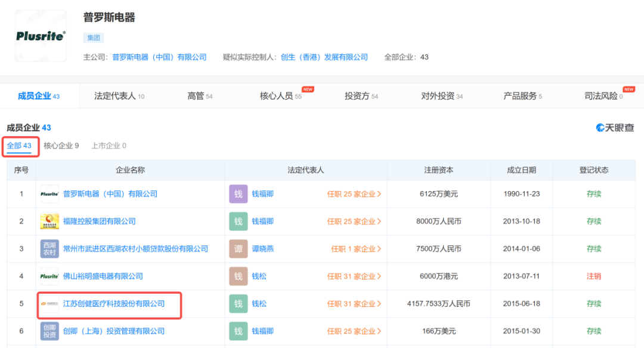Click the Plusrite group logo image
Image resolution: width=644 pixels, height=348 pixels.
41,36
